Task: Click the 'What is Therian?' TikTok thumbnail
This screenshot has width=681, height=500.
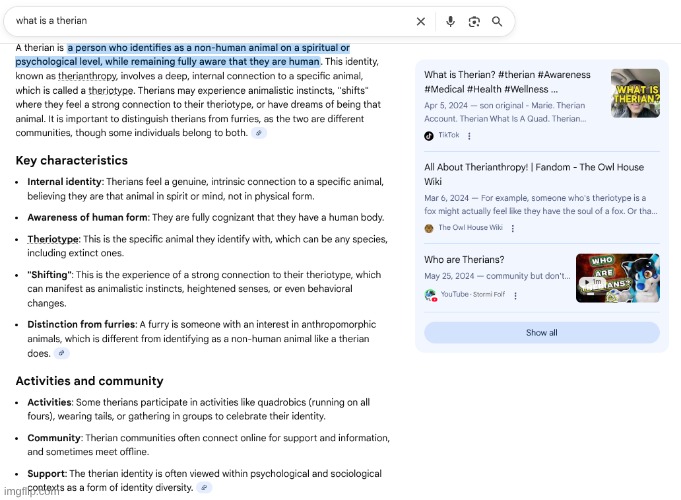Action: [x=635, y=93]
